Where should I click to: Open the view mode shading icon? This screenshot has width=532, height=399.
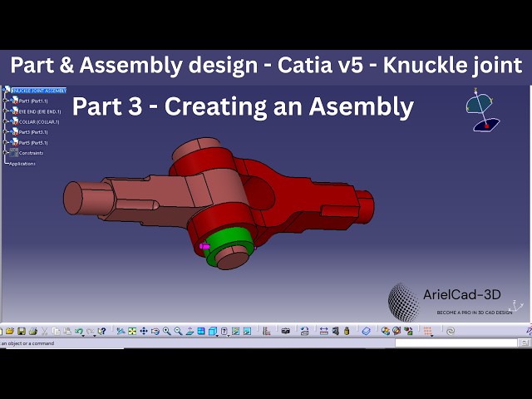click(x=224, y=331)
